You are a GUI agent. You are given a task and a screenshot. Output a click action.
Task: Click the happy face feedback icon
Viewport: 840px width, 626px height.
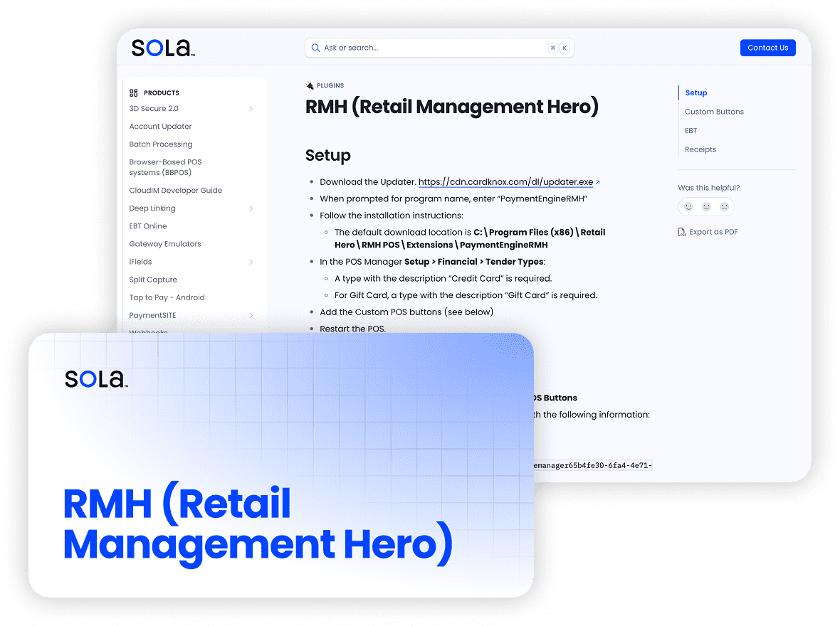689,207
